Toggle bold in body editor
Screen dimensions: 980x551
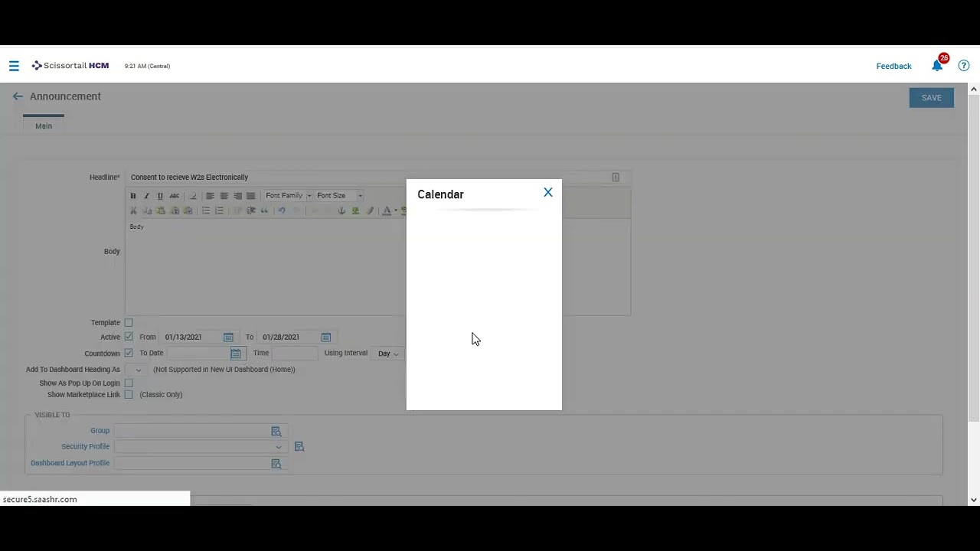coord(132,196)
